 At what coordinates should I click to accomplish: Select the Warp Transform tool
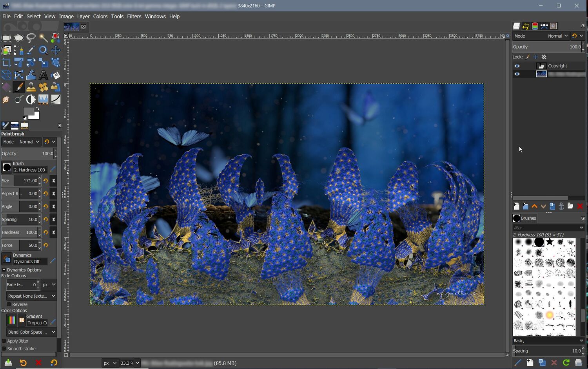pos(31,75)
